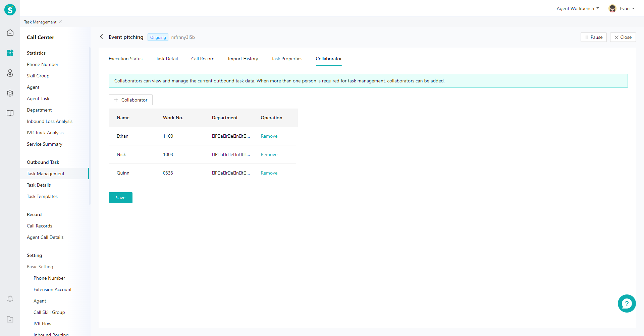Expand Basic Setting group
The image size is (644, 336).
point(40,267)
